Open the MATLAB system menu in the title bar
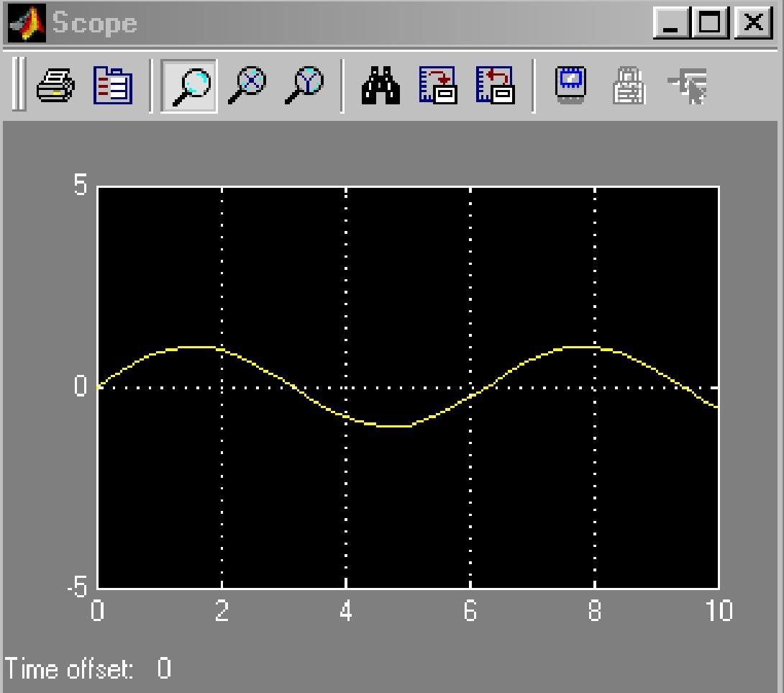784x693 pixels. tap(27, 23)
